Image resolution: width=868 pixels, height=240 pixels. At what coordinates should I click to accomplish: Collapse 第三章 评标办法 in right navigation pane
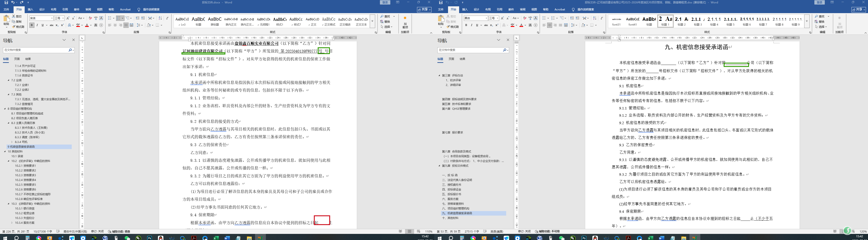439,76
